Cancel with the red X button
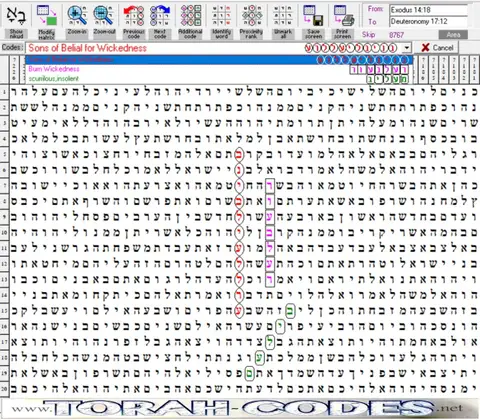The image size is (480, 420). coord(437,48)
